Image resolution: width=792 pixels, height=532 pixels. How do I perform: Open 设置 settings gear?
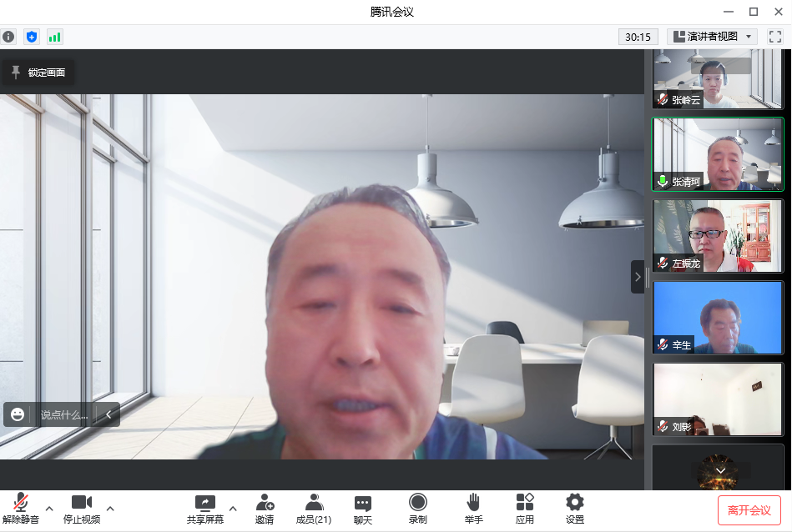(575, 509)
